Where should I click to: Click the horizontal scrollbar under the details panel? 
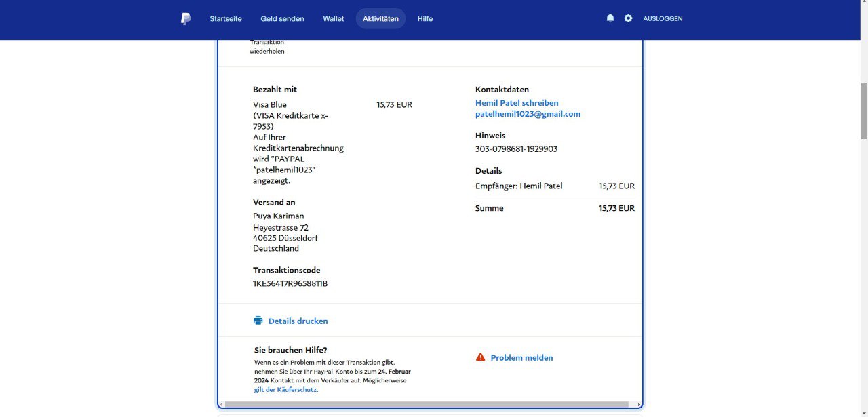(x=426, y=405)
